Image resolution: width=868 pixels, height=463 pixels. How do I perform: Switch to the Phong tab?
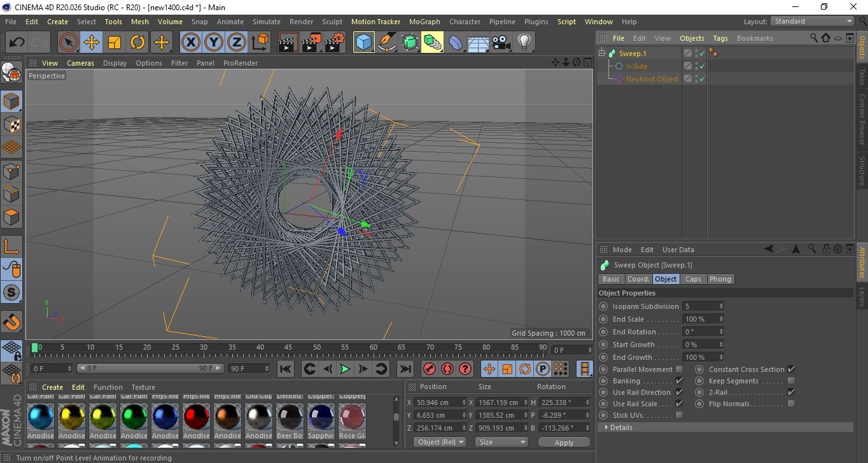click(x=720, y=279)
